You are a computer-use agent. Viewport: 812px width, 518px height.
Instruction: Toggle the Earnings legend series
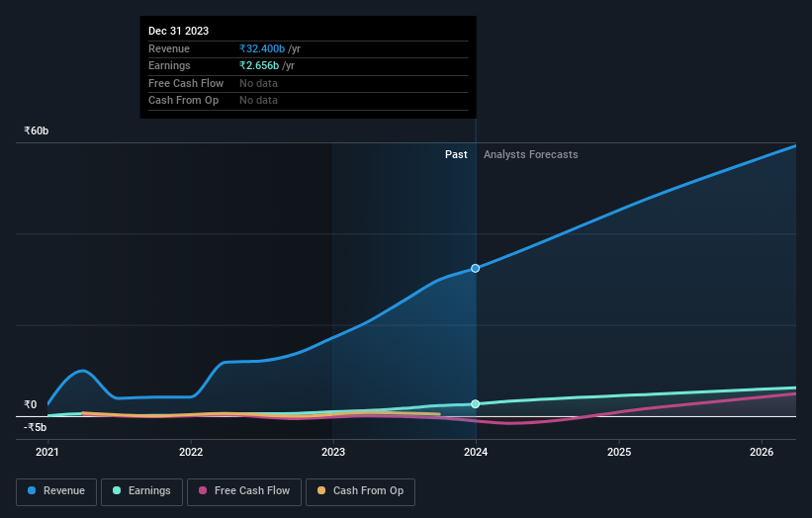pyautogui.click(x=141, y=491)
